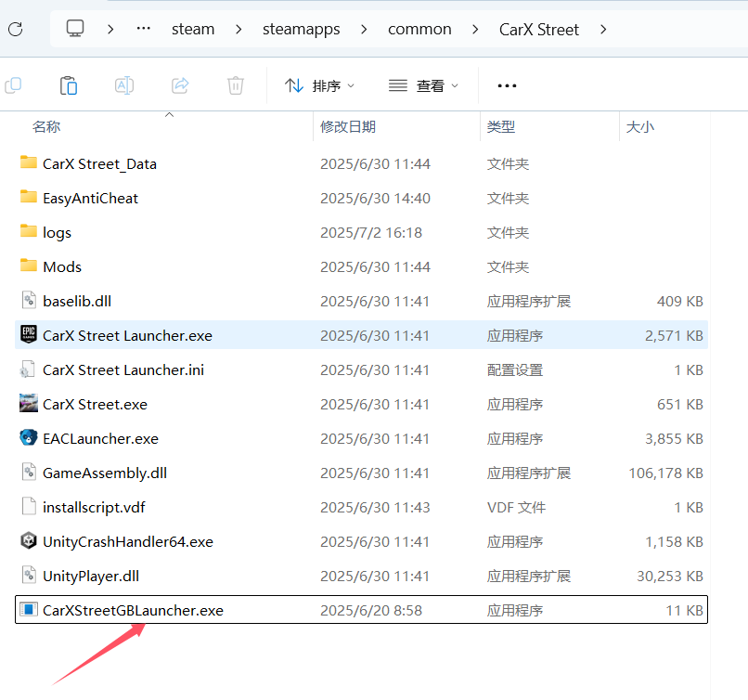The image size is (748, 700).
Task: Click the paste clipboard toolbar icon
Action: point(69,85)
